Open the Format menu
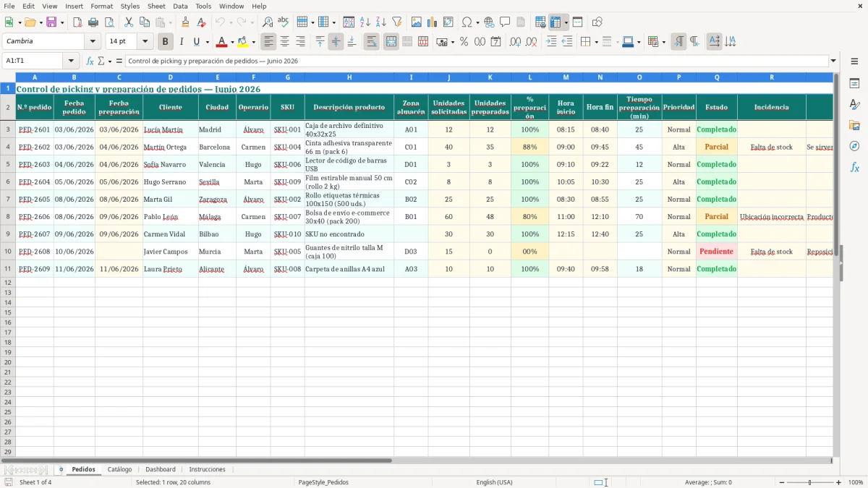 click(102, 6)
